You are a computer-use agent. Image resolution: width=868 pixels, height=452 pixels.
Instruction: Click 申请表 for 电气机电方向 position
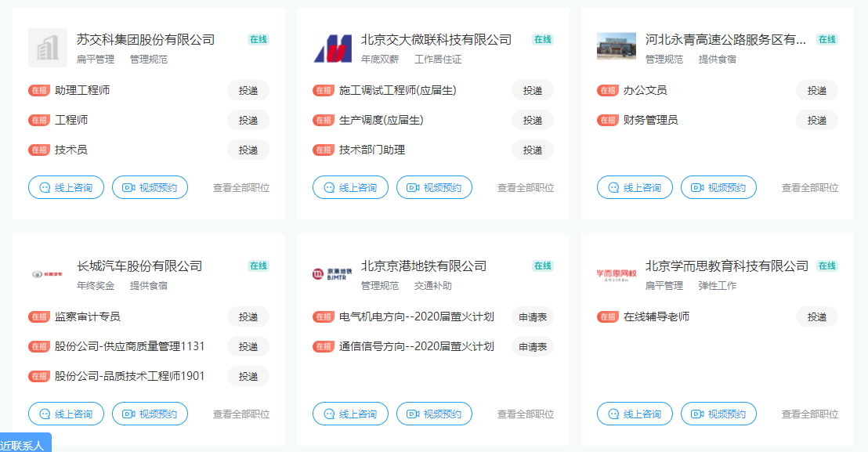click(x=533, y=316)
